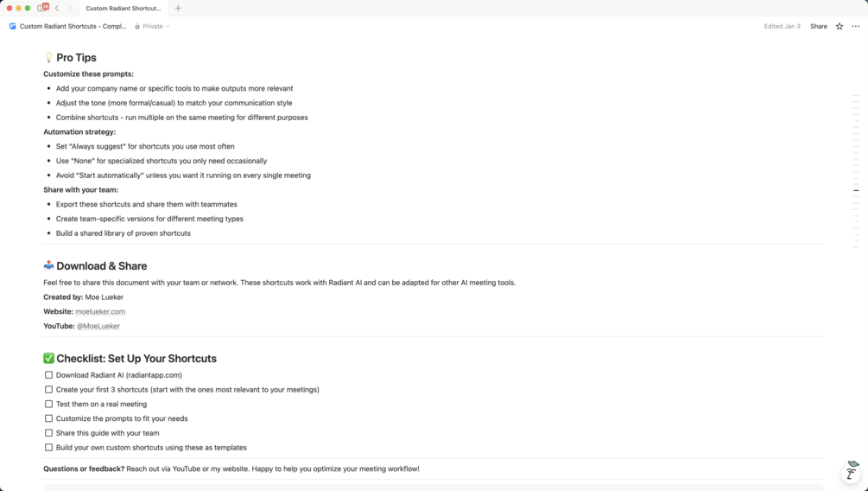The image size is (868, 491).
Task: Go back with the left arrow
Action: 57,8
